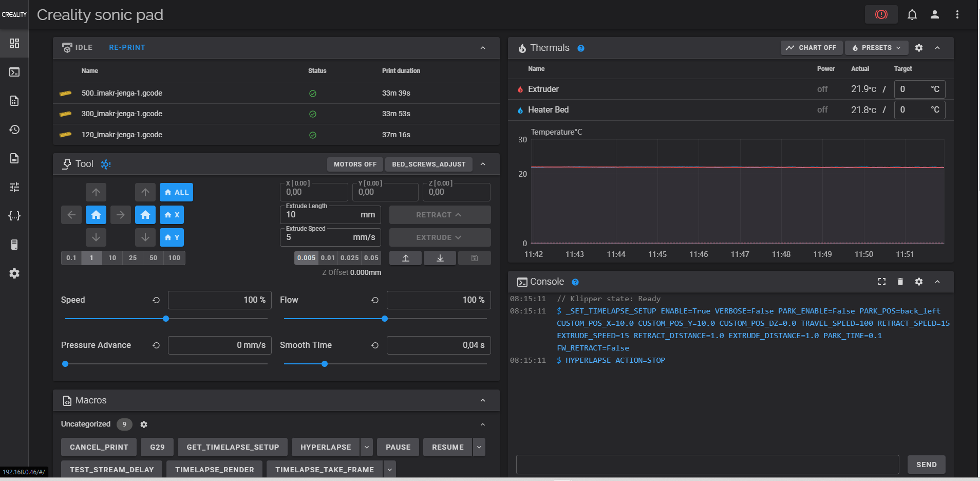Toggle the temperature chart off
This screenshot has height=481, width=980.
[x=812, y=48]
